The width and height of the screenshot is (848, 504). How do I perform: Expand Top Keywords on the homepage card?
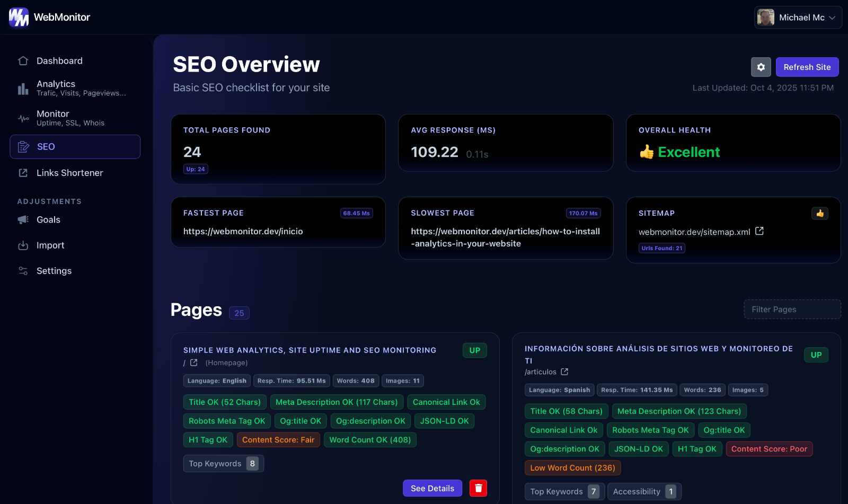click(223, 463)
